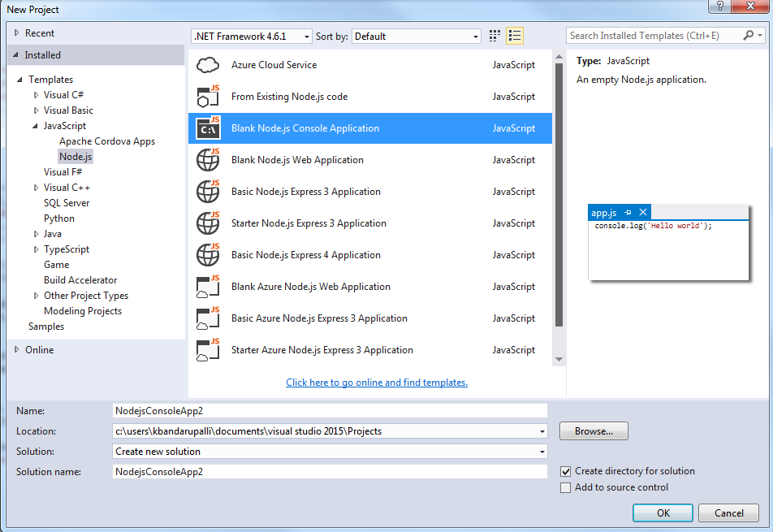Select Build Accelerator category

[x=80, y=279]
